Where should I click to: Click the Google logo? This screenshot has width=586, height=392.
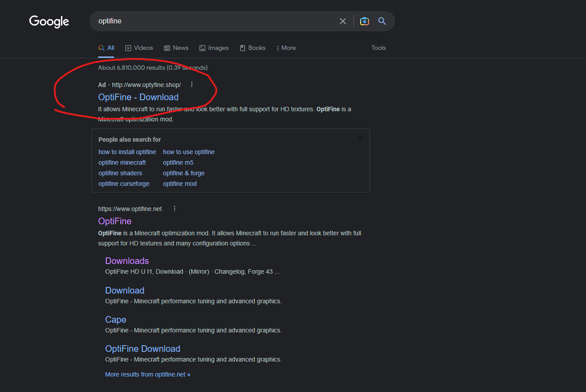(x=49, y=22)
